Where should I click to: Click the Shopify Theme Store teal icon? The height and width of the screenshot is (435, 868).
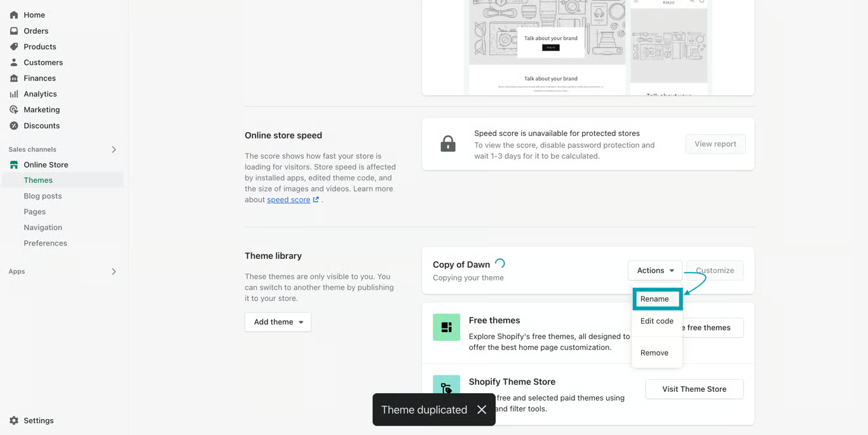point(446,385)
